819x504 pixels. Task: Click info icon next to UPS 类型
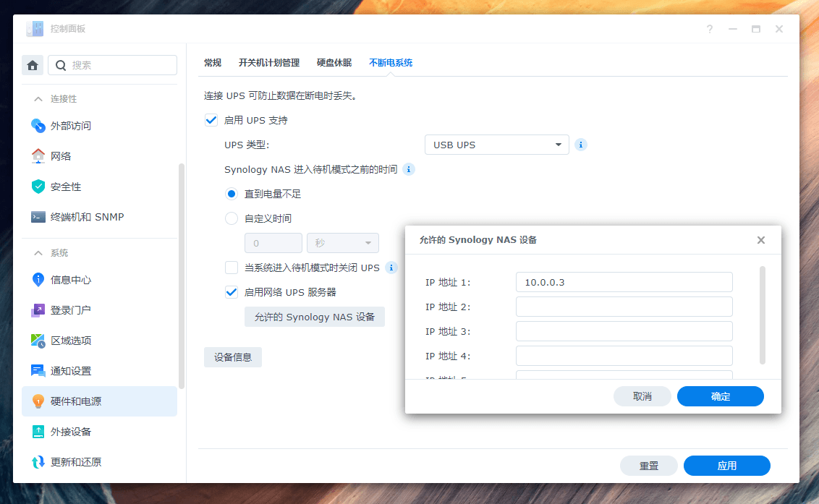click(x=580, y=145)
